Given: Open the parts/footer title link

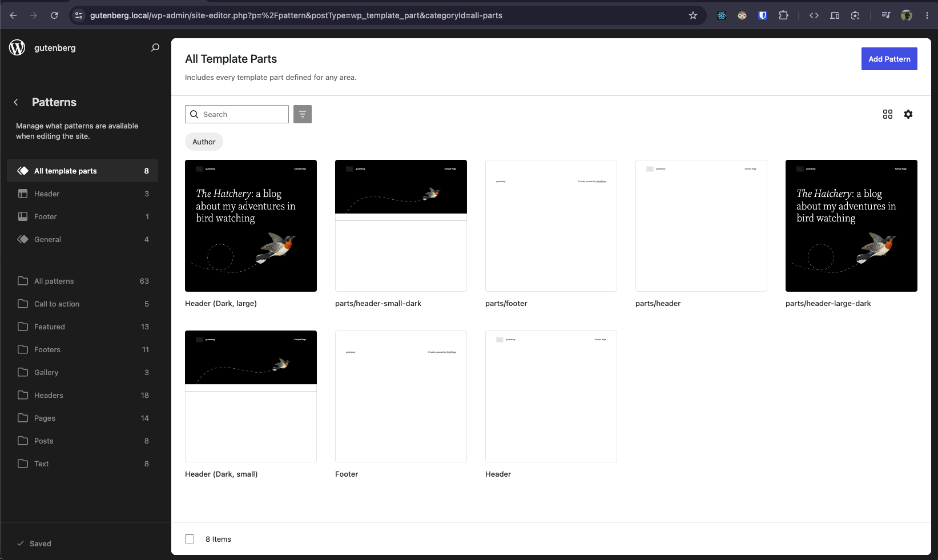Looking at the screenshot, I should pyautogui.click(x=506, y=303).
